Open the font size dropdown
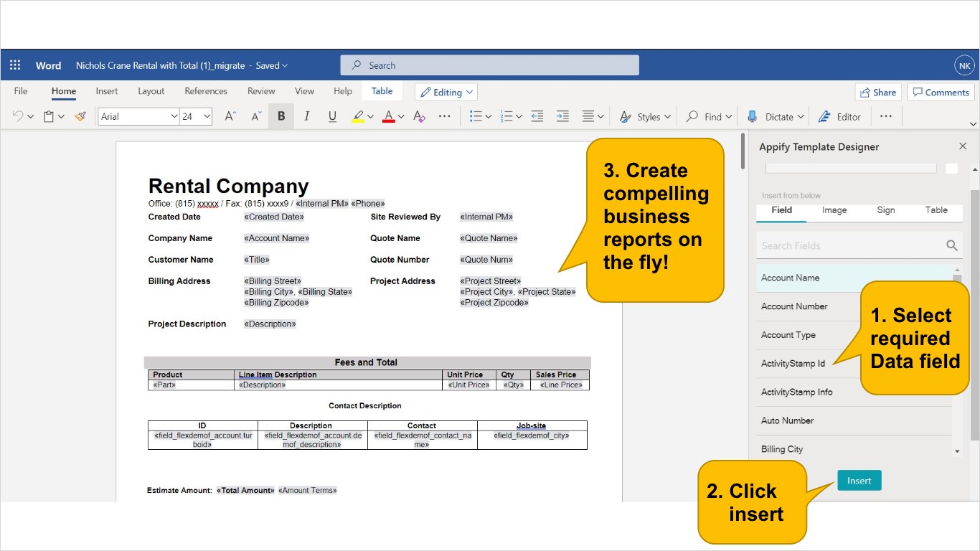The image size is (980, 551). (x=207, y=116)
